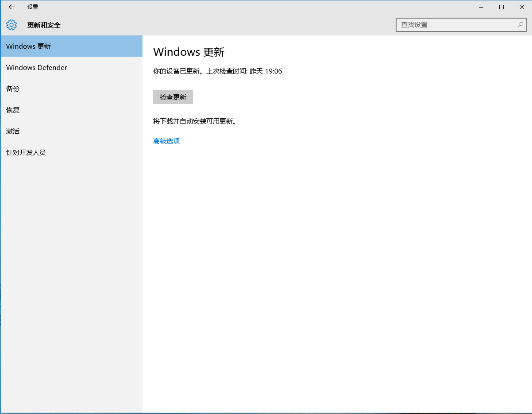Click the 设置 window title text
This screenshot has width=532, height=414.
pos(33,7)
